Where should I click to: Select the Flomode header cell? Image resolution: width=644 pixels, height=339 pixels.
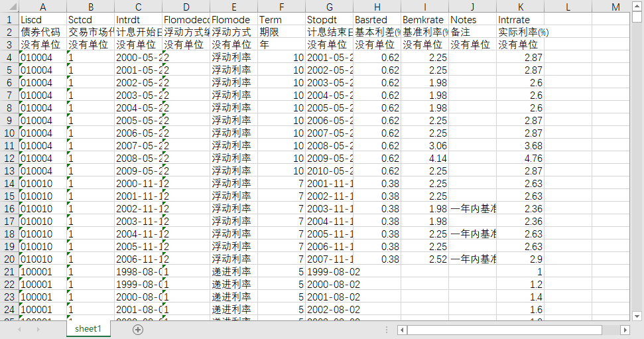coord(233,20)
